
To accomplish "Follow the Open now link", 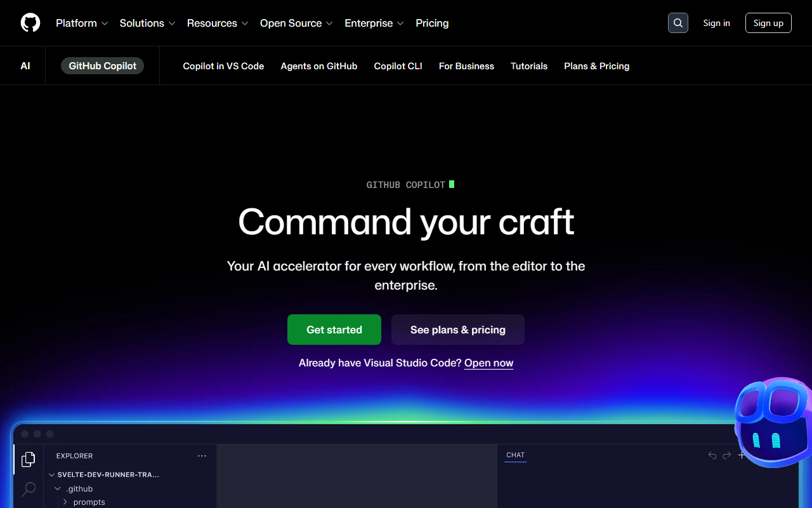I will [488, 363].
